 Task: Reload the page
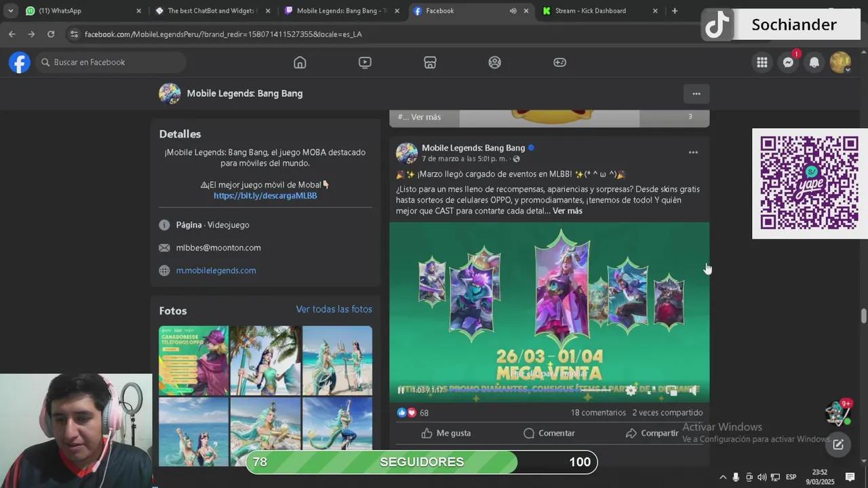[51, 34]
